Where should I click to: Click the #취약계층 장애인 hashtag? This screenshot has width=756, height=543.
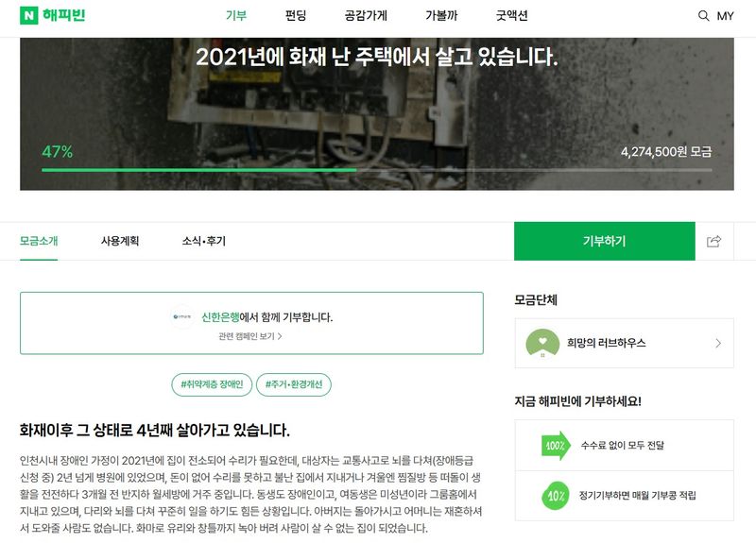212,384
